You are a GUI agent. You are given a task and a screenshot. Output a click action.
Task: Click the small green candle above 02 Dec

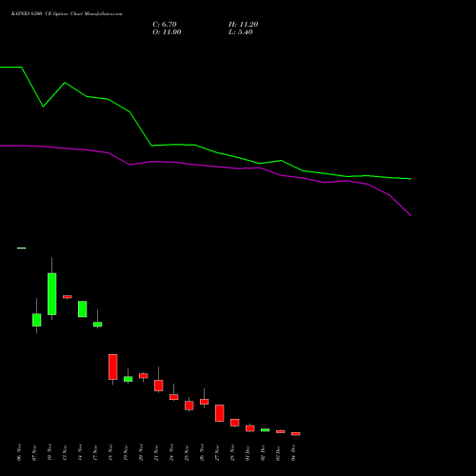click(x=266, y=430)
